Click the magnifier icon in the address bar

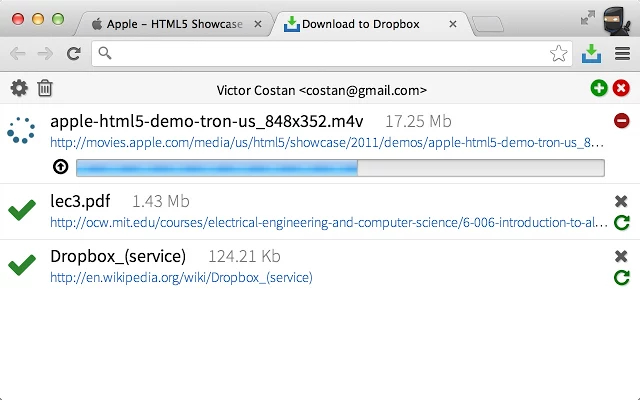tap(105, 53)
